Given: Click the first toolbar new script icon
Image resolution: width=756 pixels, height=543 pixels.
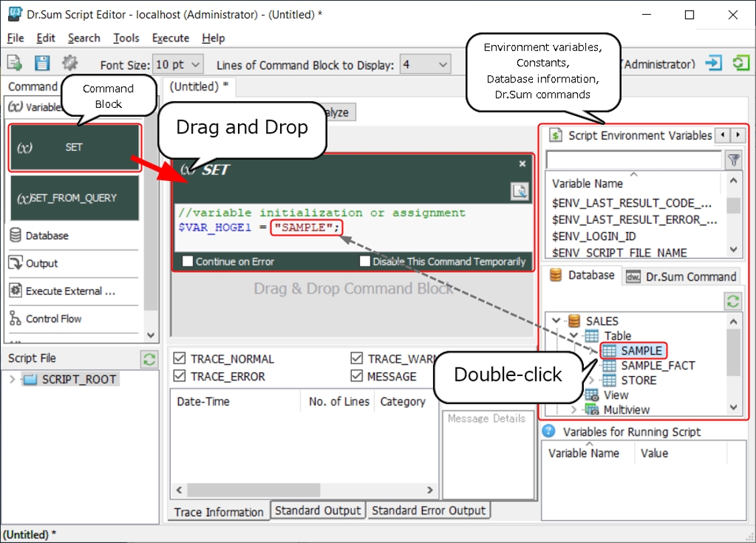Looking at the screenshot, I should (x=15, y=64).
